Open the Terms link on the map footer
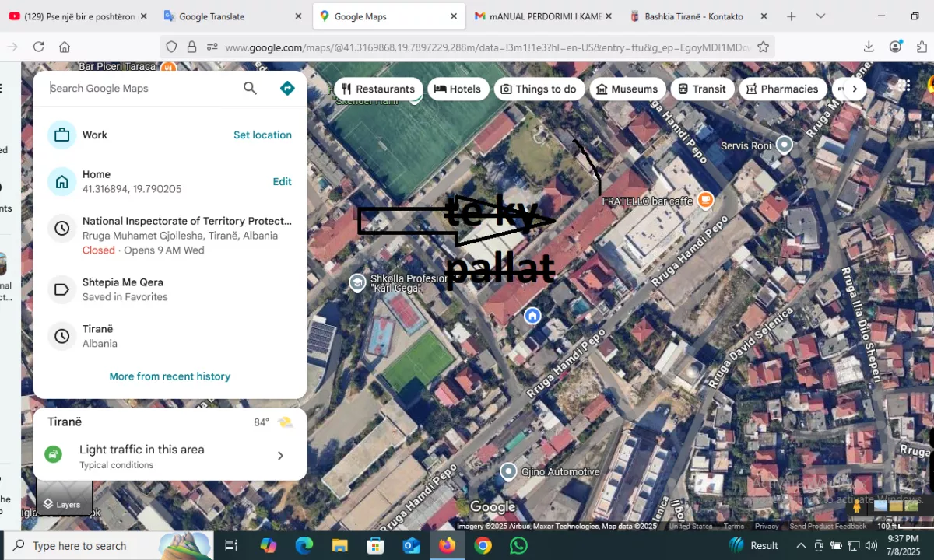 734,527
